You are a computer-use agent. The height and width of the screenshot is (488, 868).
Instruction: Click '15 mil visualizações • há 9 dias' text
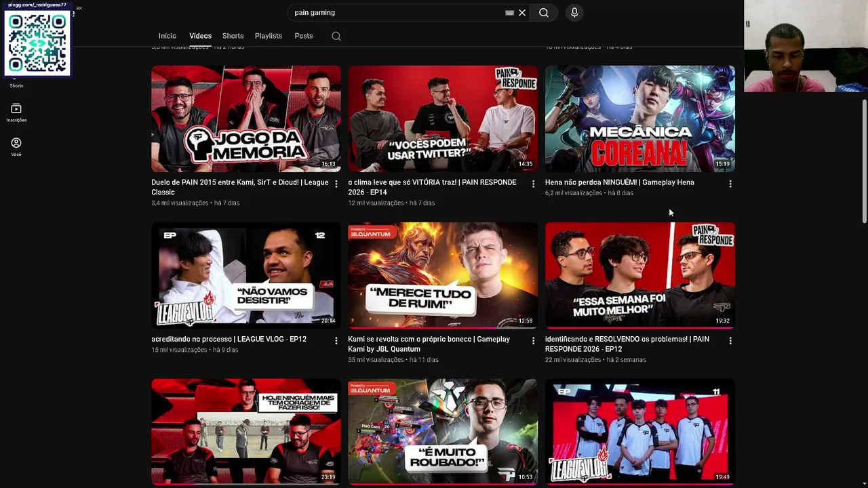(195, 350)
